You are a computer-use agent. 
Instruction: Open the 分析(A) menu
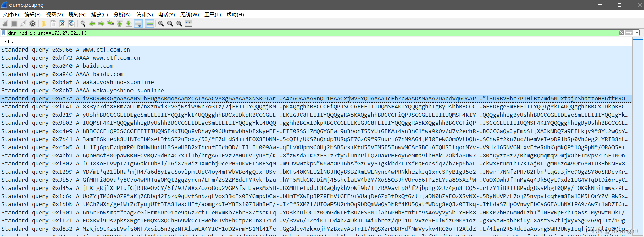pyautogui.click(x=122, y=15)
